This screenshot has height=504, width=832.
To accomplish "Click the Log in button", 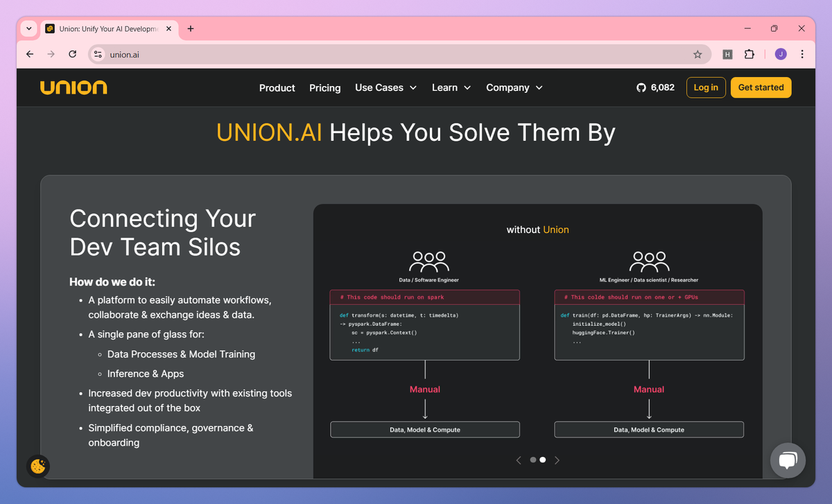I will [705, 87].
